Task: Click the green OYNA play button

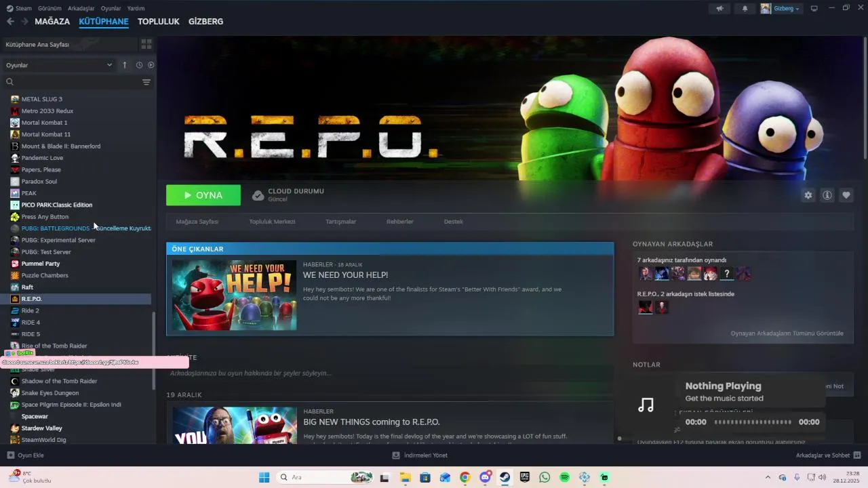Action: (x=203, y=195)
